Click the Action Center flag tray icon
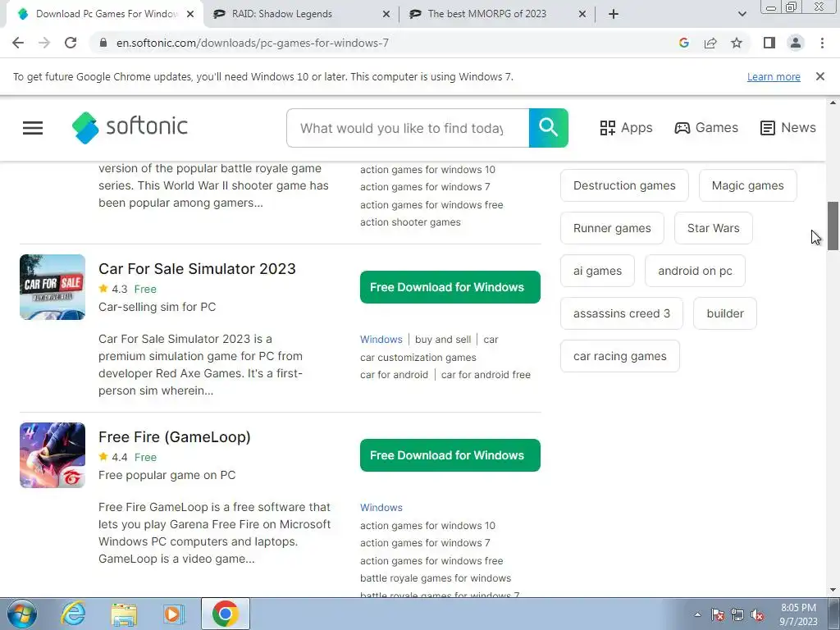This screenshot has height=630, width=840. (717, 615)
